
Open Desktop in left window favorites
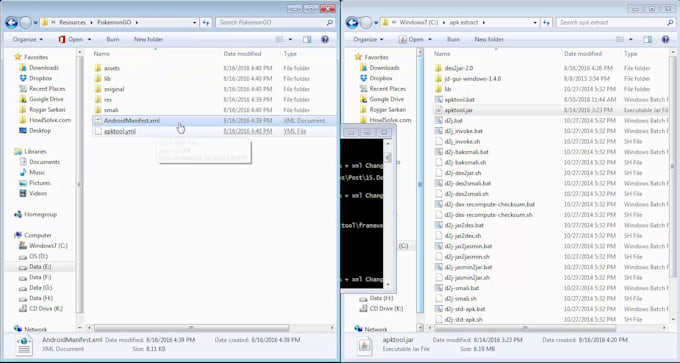40,130
